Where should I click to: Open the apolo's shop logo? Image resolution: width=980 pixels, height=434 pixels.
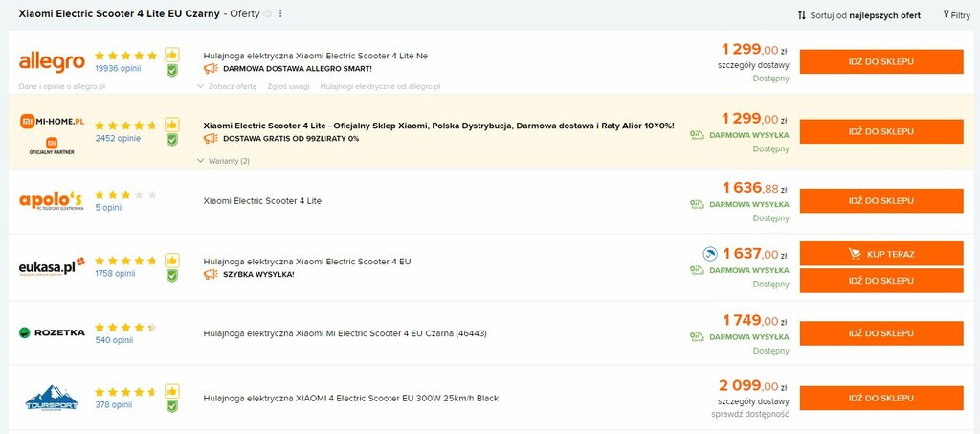(52, 201)
